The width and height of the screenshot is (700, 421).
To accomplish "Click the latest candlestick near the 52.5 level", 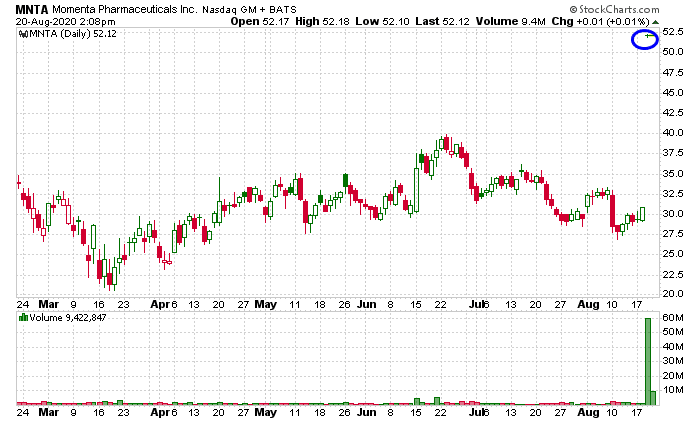I will click(648, 36).
